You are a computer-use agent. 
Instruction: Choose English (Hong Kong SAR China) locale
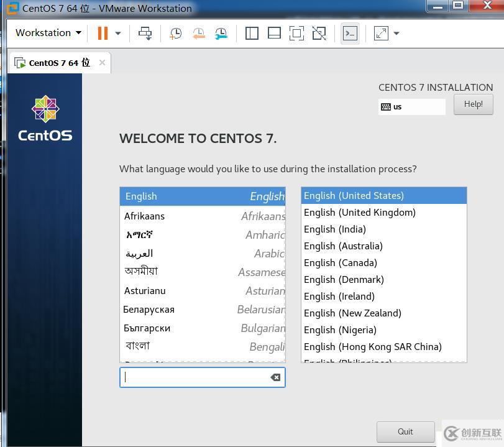point(384,347)
